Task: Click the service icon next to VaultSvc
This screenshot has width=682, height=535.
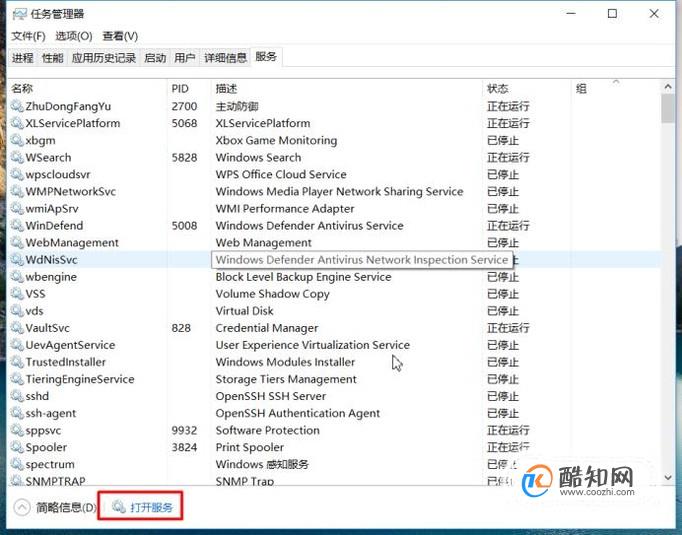Action: tap(17, 328)
